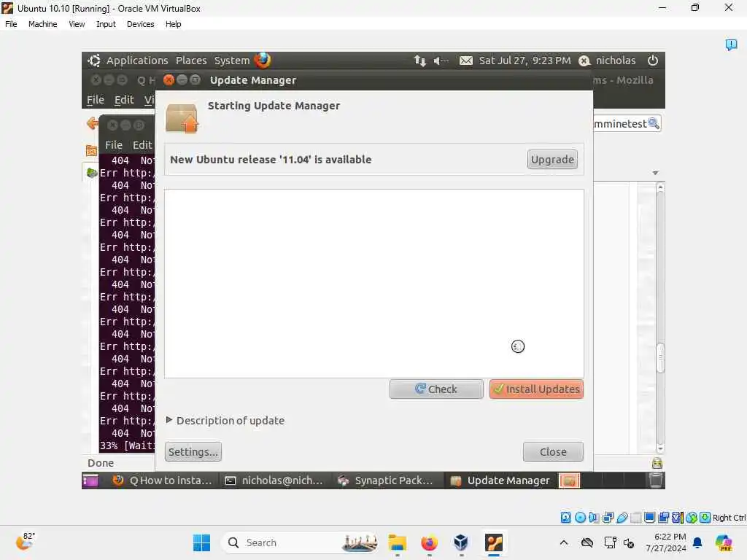The width and height of the screenshot is (747, 560).
Task: Open the Windows Start menu
Action: [x=201, y=542]
